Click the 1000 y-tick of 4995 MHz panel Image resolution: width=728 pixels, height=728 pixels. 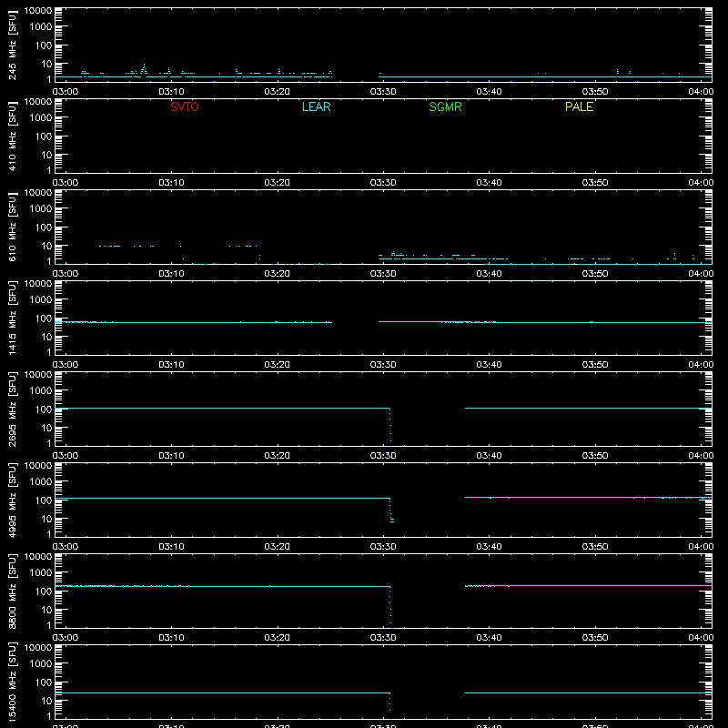point(41,482)
